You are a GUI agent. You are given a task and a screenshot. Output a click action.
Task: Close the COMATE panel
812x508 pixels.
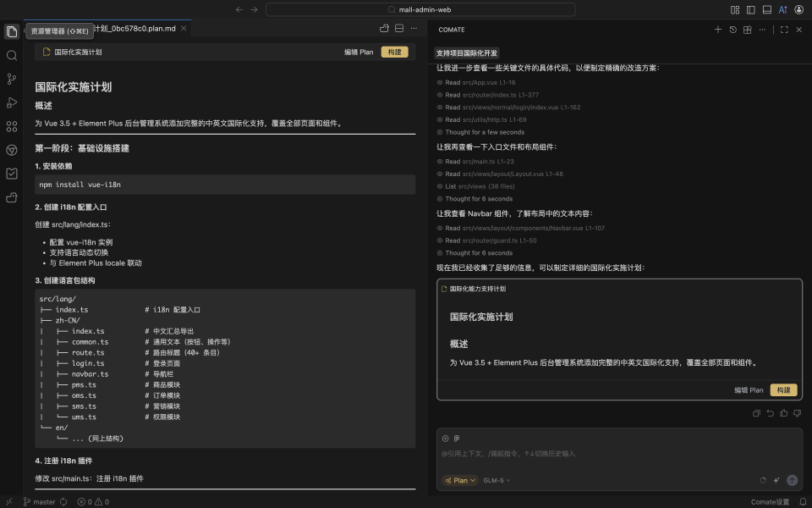799,30
